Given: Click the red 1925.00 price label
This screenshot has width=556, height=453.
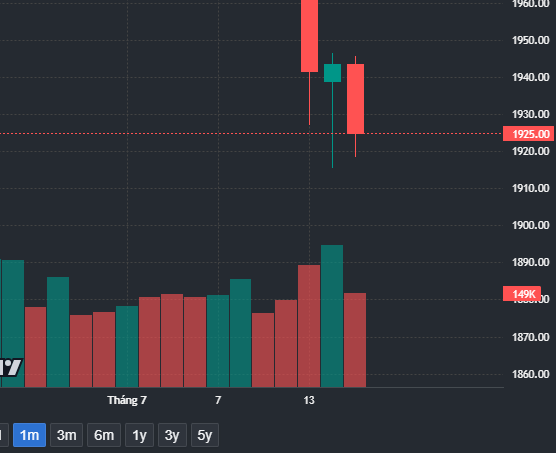Looking at the screenshot, I should [528, 134].
